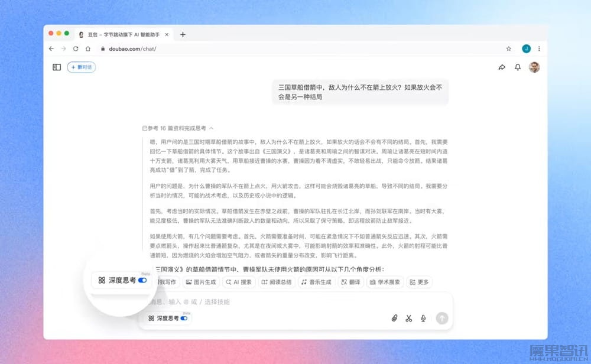Open Chrome three-dot menu
This screenshot has width=591, height=364.
(x=539, y=48)
